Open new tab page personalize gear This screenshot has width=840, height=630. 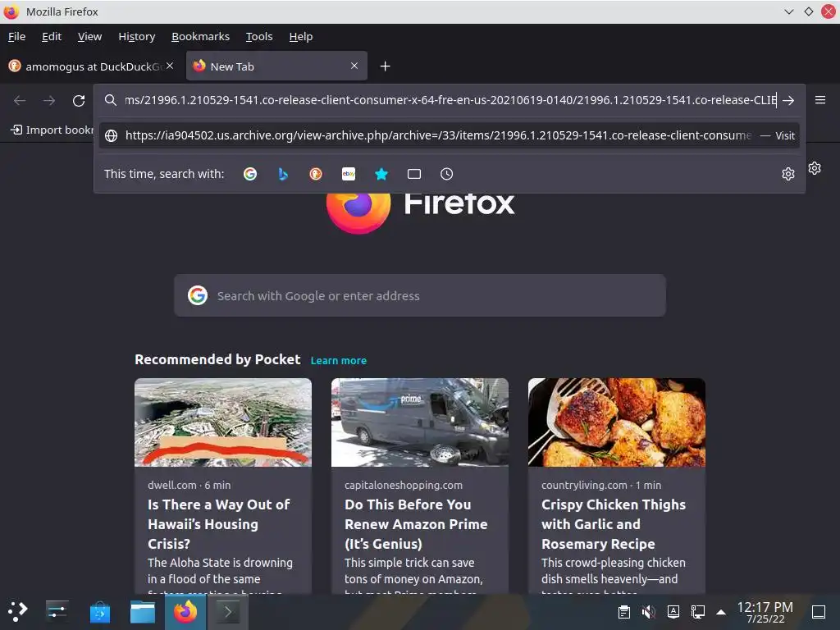815,168
